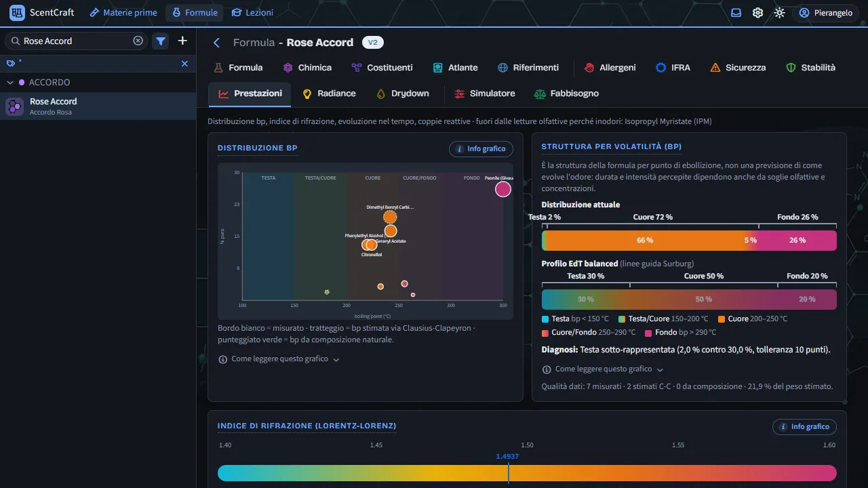Image resolution: width=868 pixels, height=488 pixels.
Task: Click Info grafico in Indice di rifrazione panel
Action: (x=804, y=427)
